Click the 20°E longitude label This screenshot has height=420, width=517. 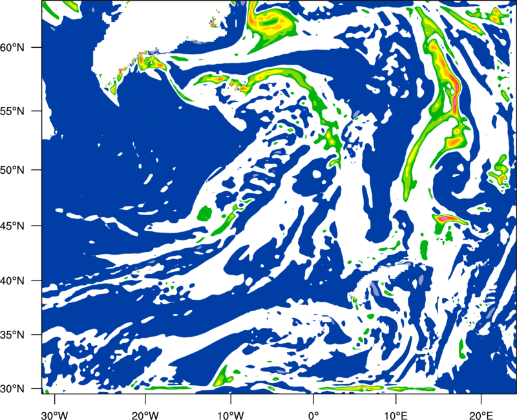pos(481,415)
